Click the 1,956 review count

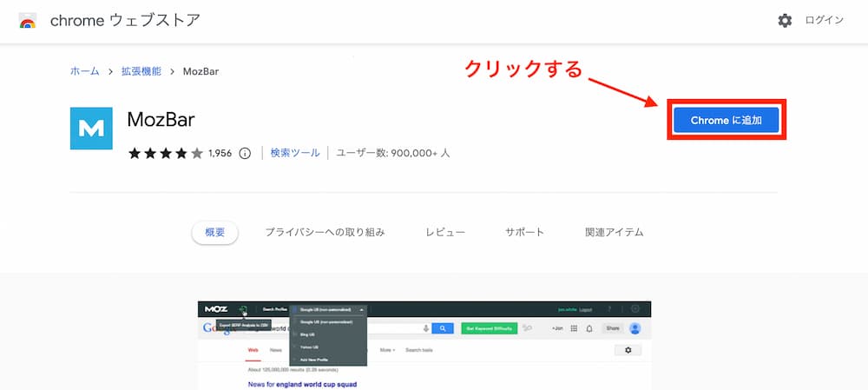pos(220,154)
